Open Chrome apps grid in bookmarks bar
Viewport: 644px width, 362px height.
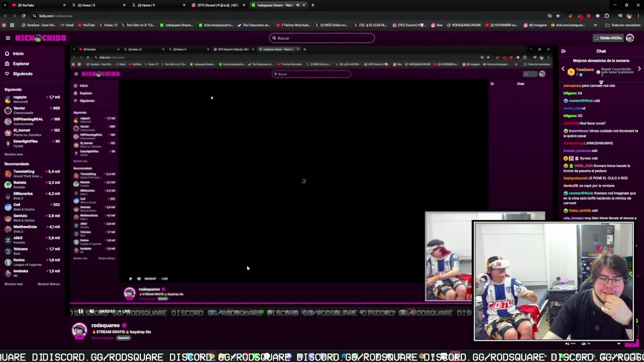12,25
